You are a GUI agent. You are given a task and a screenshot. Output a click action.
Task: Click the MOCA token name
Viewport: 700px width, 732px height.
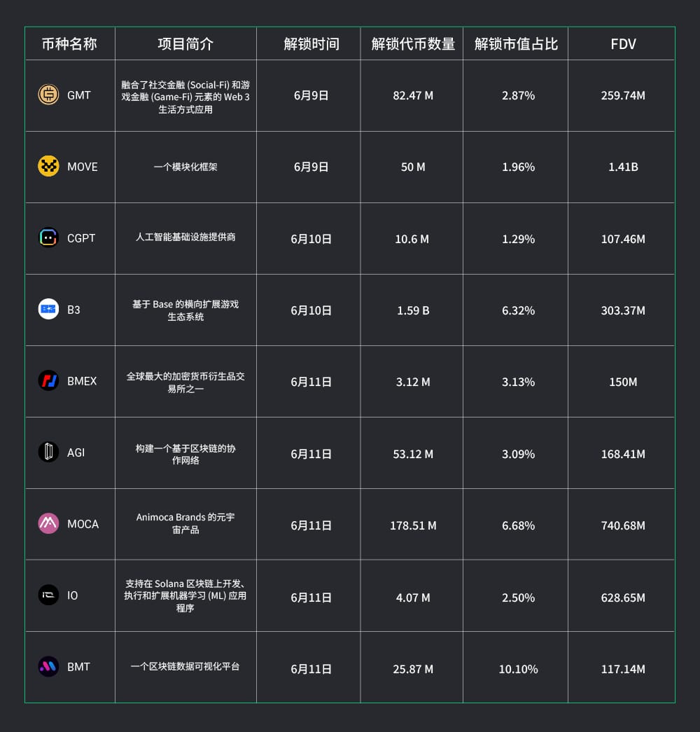coord(83,524)
